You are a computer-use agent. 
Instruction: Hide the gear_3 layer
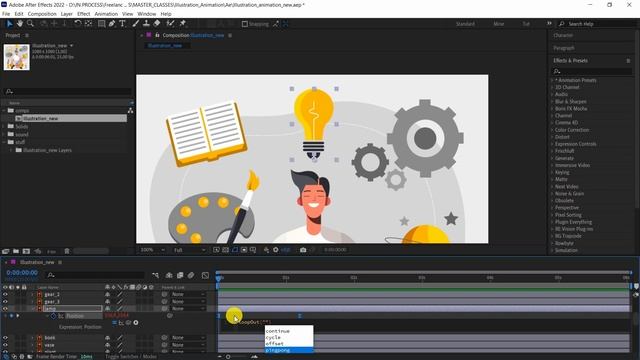pos(5,302)
